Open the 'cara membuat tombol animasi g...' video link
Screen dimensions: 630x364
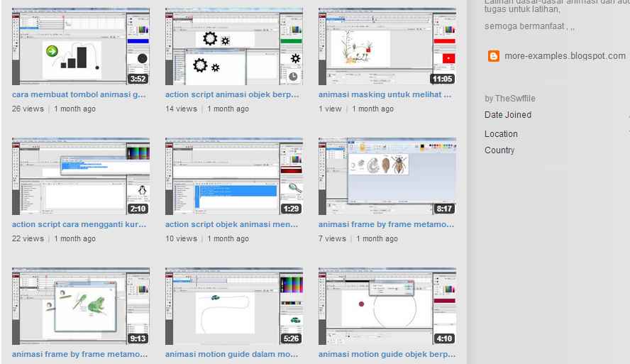pos(79,94)
